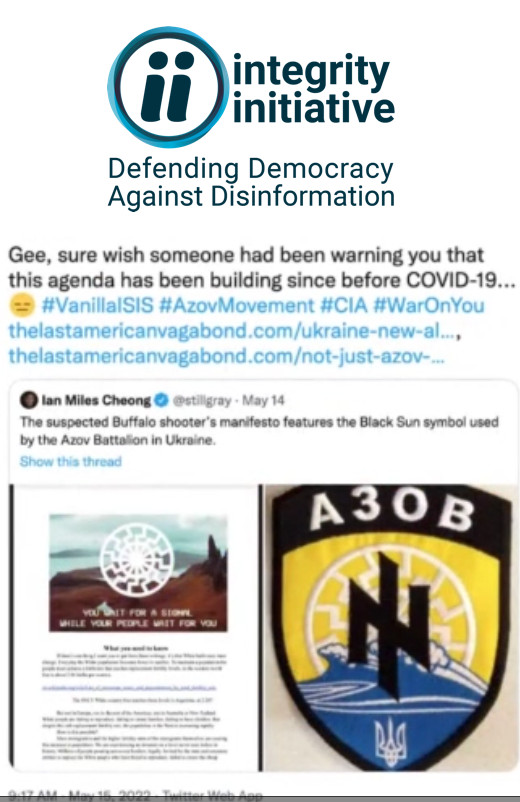This screenshot has width=520, height=802.
Task: Click the expressionless face emoji
Action: click(x=22, y=305)
